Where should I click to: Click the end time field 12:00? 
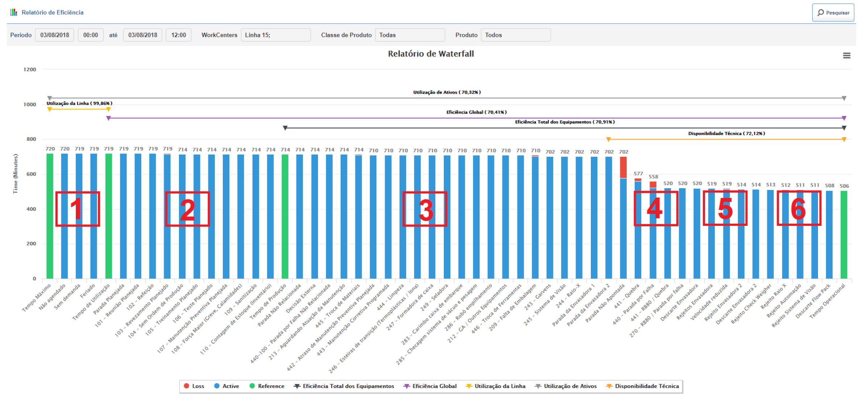(178, 35)
